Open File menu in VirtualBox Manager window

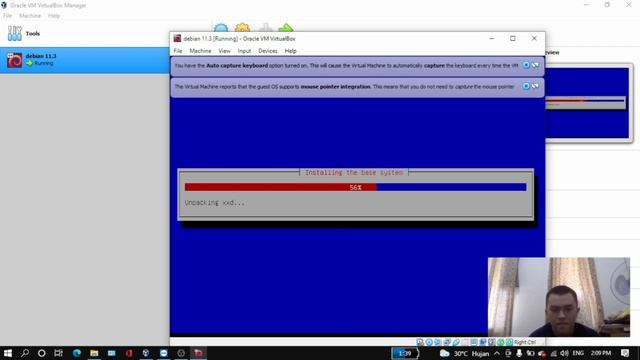(x=7, y=16)
